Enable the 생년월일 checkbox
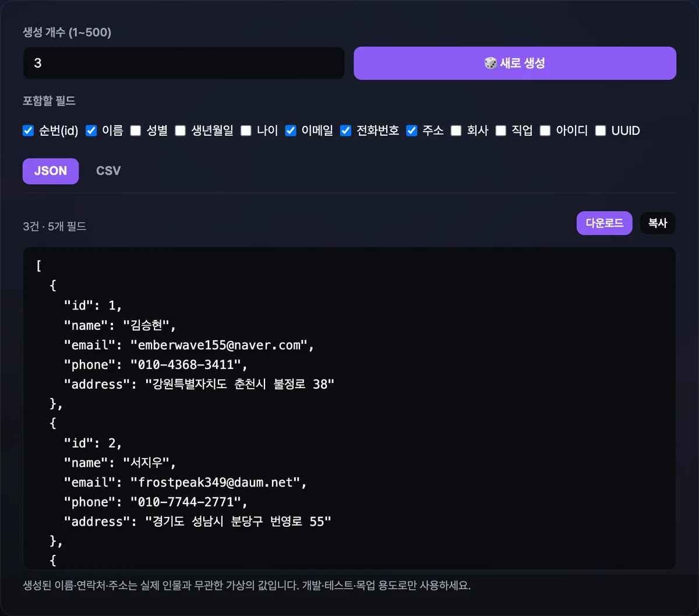 (x=181, y=131)
